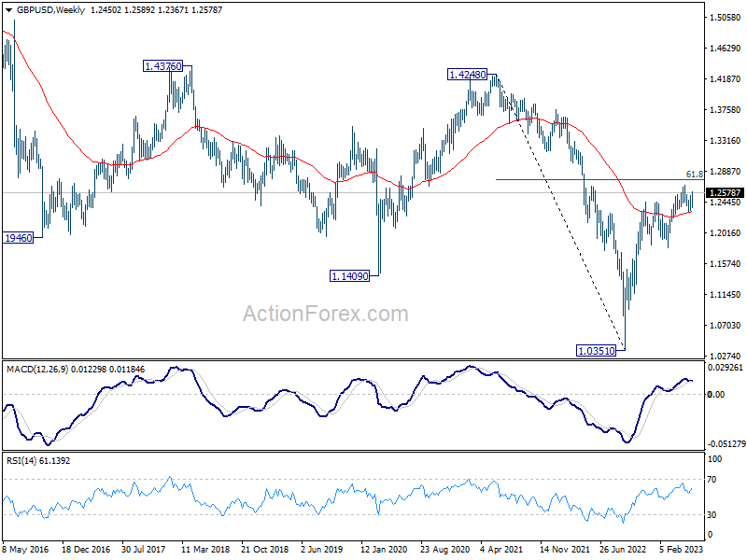Image resolution: width=747 pixels, height=560 pixels.
Task: Click the GBPUSD,Weekly chart title
Action: [x=50, y=10]
